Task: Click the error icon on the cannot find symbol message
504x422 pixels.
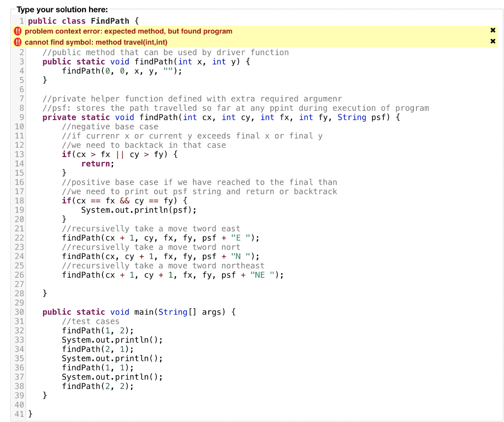Action: [x=18, y=42]
